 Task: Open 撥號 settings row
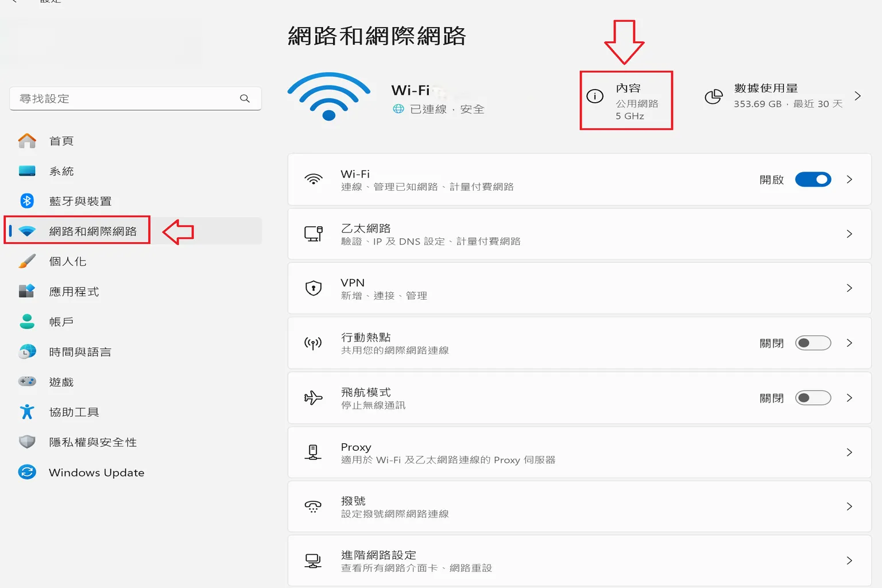tap(579, 506)
